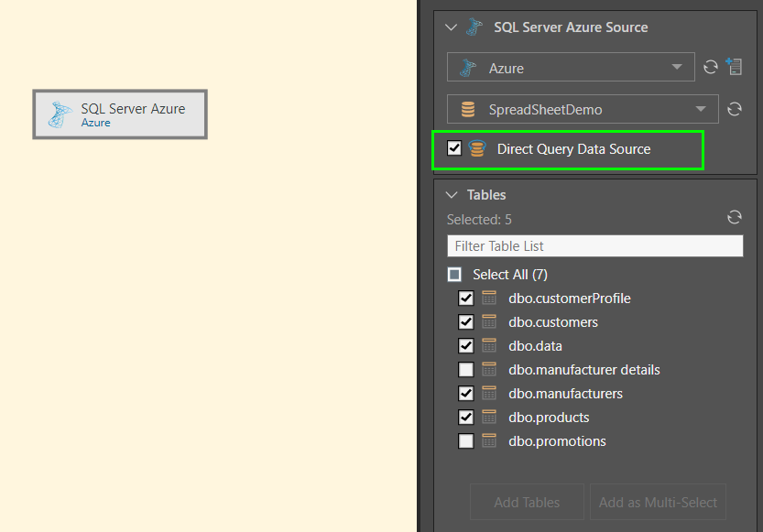
Task: Refresh the Tables list
Action: 734,218
